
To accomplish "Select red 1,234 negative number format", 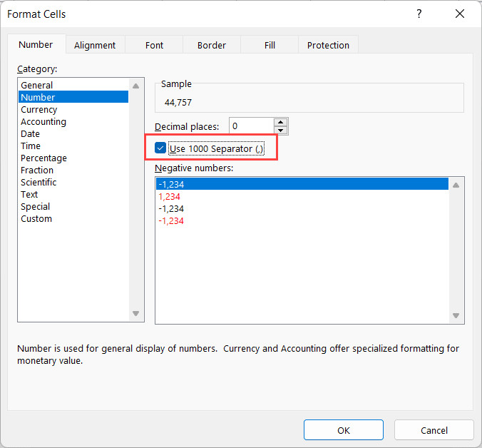I will point(170,196).
